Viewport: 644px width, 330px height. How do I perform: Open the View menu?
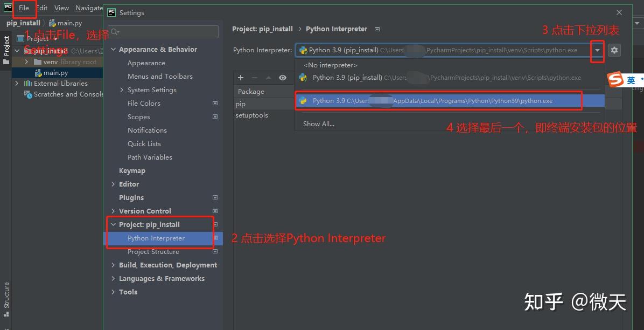61,8
